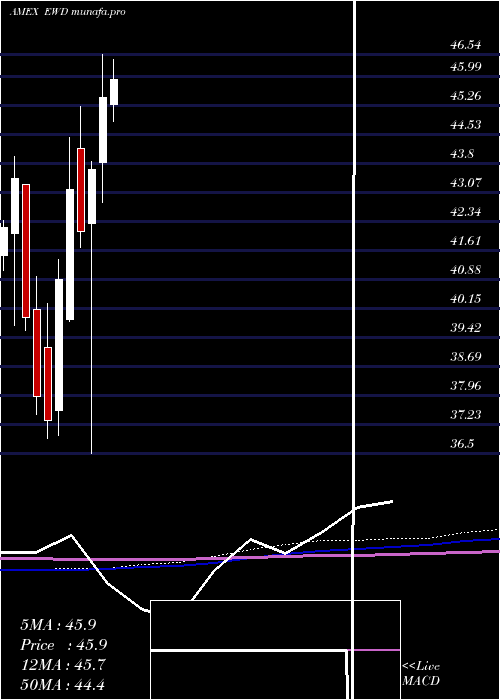Click the lower MACD box panel
The height and width of the screenshot is (700, 500).
(249, 675)
